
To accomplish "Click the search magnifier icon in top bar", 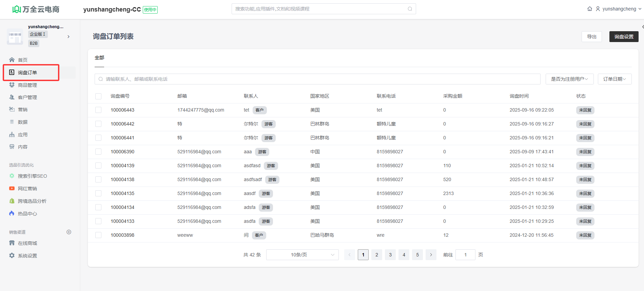I will point(410,9).
